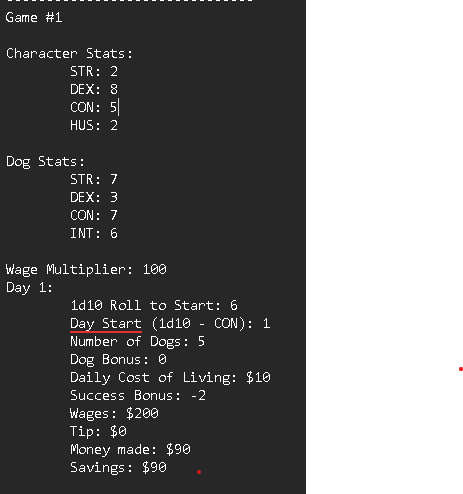The width and height of the screenshot is (463, 494).
Task: Click the character DEX: 8 line
Action: point(94,89)
